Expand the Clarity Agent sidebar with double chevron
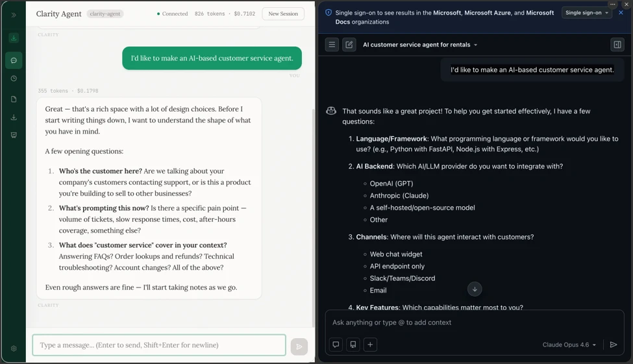633x364 pixels. (14, 15)
